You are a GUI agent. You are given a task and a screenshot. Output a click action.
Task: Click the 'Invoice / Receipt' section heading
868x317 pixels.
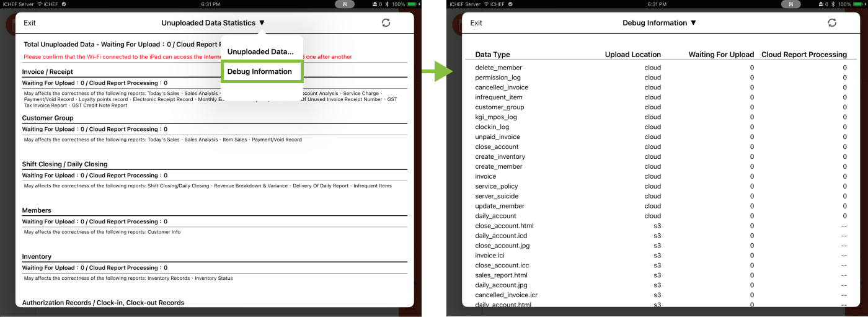tap(48, 72)
